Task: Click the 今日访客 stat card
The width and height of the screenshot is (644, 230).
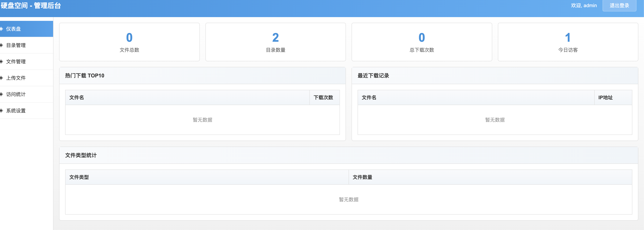Action: pos(568,42)
